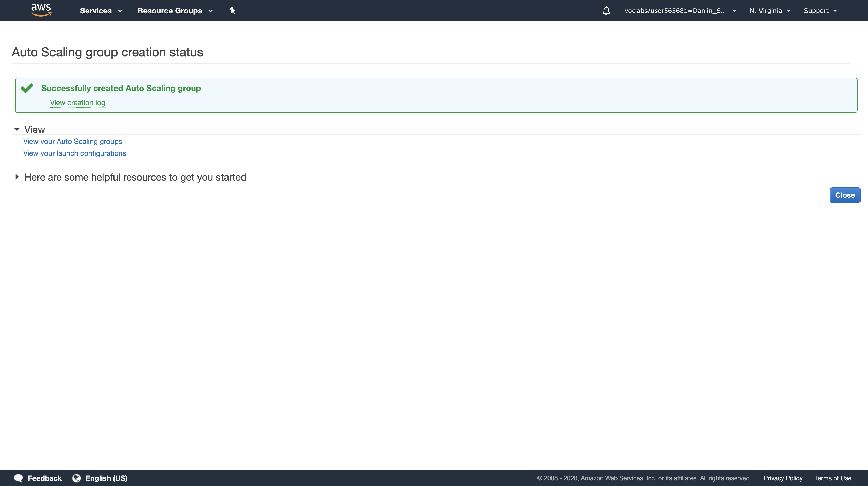Open the voclabs user account menu
The image size is (868, 486).
point(680,11)
